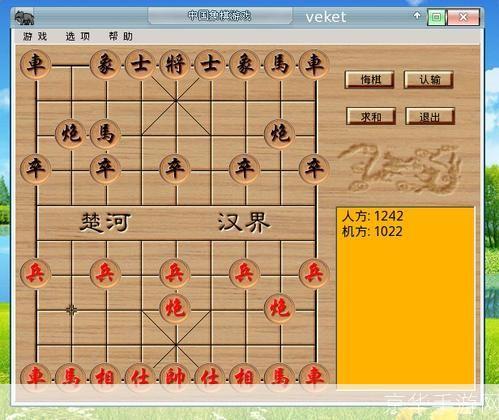This screenshot has height=420, width=499.
Task: Click the green maximize window button
Action: click(x=436, y=17)
